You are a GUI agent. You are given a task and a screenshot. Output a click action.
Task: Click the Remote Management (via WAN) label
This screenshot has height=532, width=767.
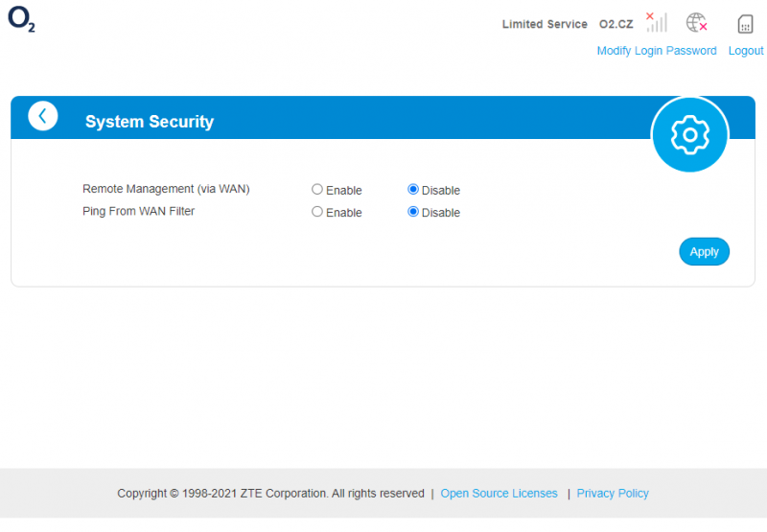[x=166, y=189]
